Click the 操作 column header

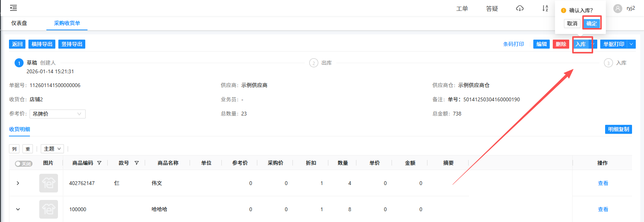click(x=602, y=163)
